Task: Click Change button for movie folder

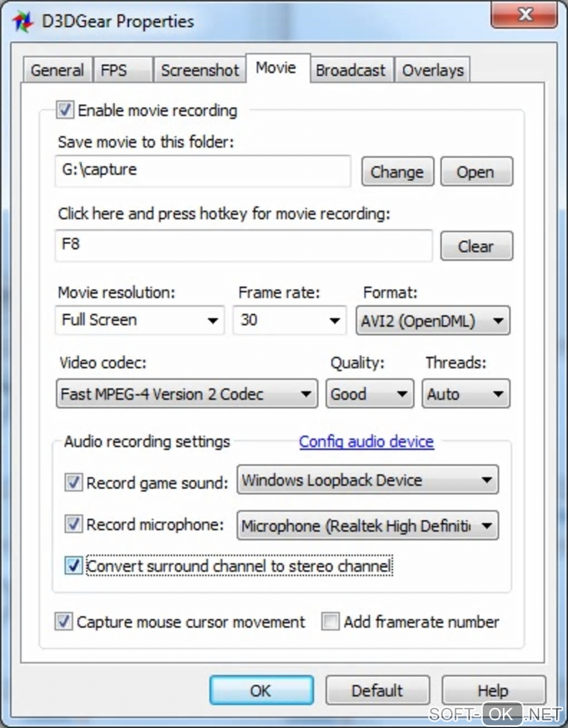Action: click(x=398, y=171)
